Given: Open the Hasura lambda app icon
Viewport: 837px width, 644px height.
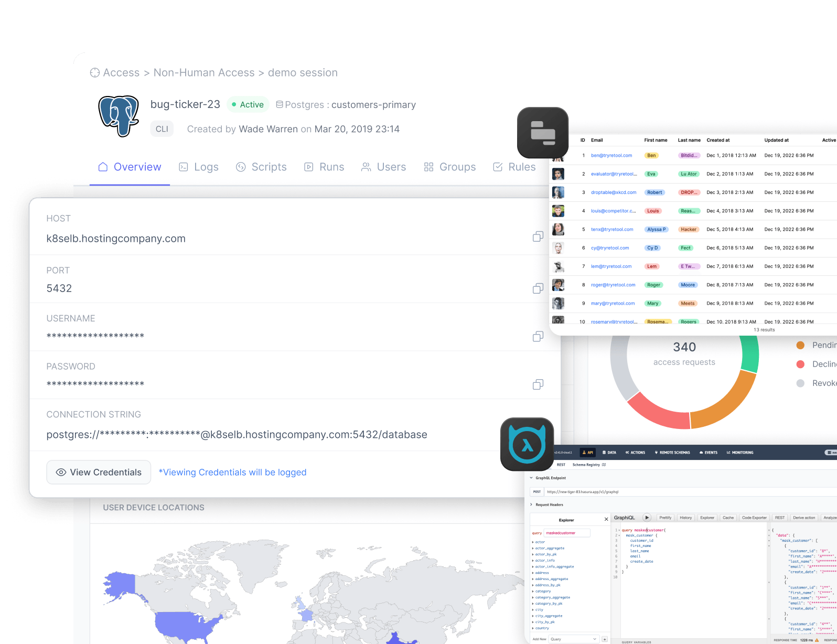Looking at the screenshot, I should pos(527,444).
